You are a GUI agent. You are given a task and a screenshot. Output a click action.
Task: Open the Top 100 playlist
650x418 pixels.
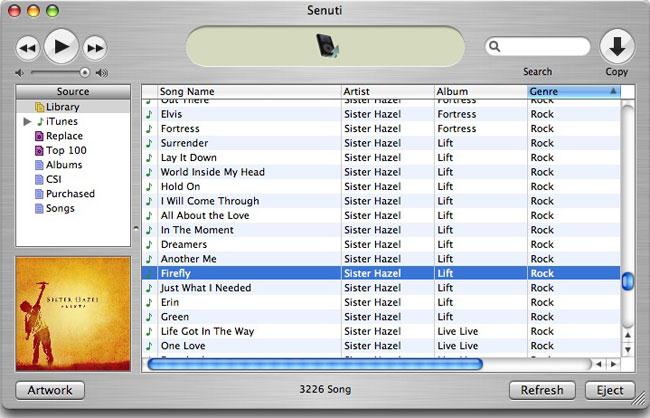coord(66,151)
